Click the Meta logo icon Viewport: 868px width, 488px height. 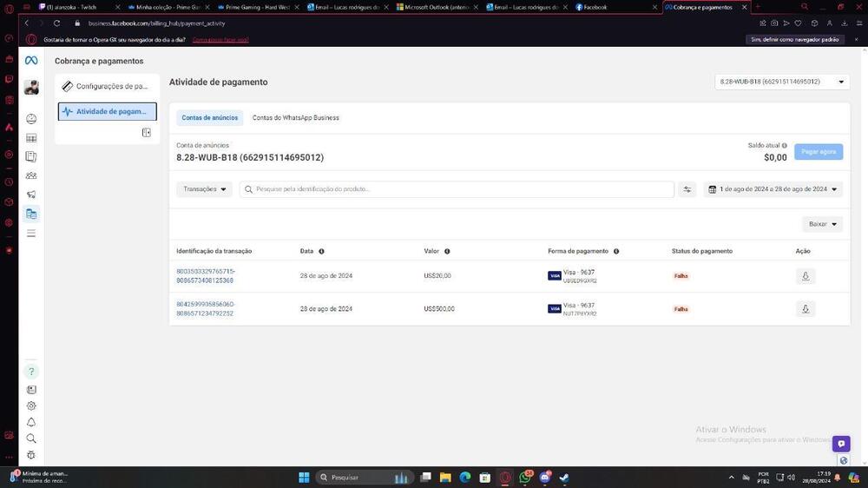[x=30, y=61]
